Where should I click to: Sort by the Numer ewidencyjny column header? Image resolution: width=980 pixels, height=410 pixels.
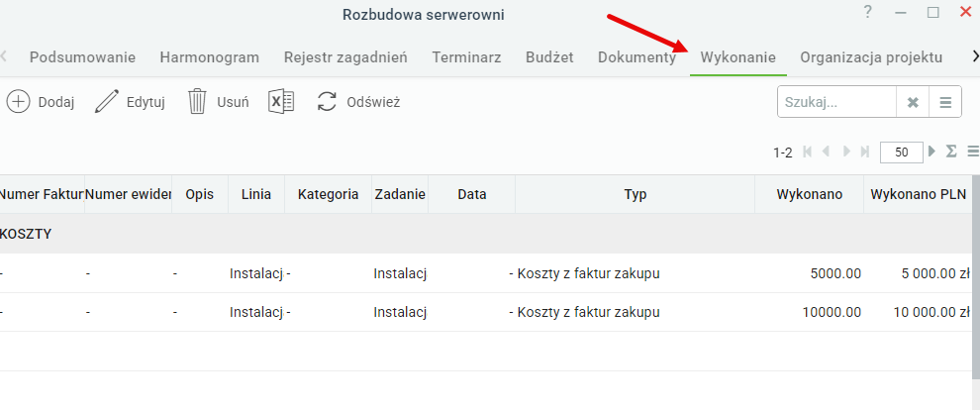pyautogui.click(x=128, y=194)
